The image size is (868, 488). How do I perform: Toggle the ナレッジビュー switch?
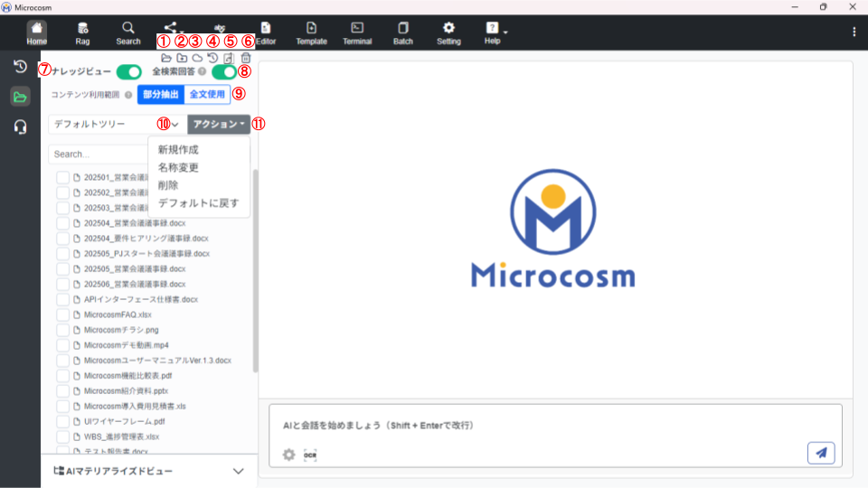click(x=128, y=71)
